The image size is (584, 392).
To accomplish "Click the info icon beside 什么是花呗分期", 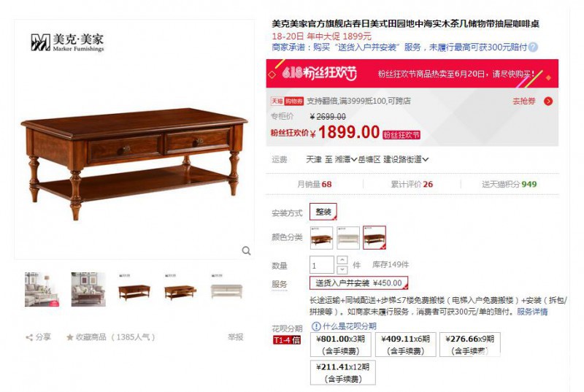I will [316, 326].
